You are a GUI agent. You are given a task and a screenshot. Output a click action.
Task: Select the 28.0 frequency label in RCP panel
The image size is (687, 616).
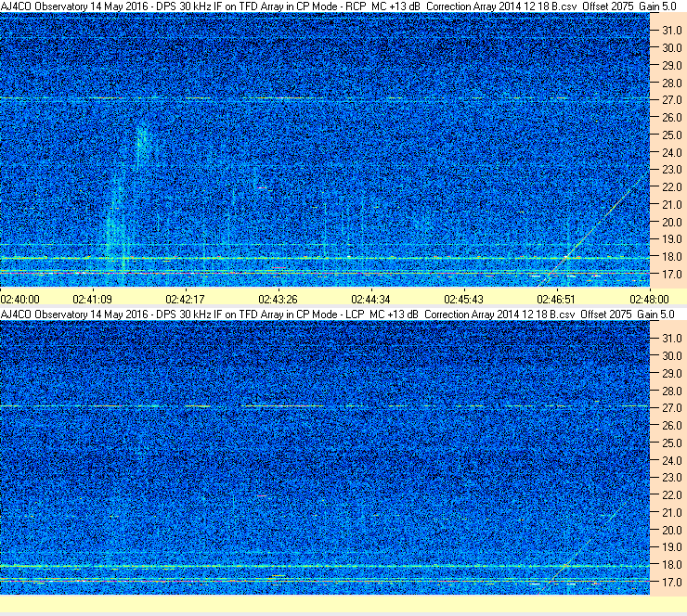tap(671, 83)
